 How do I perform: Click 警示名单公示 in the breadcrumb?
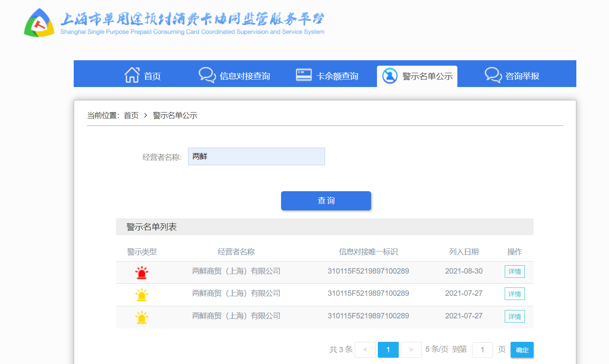[175, 115]
